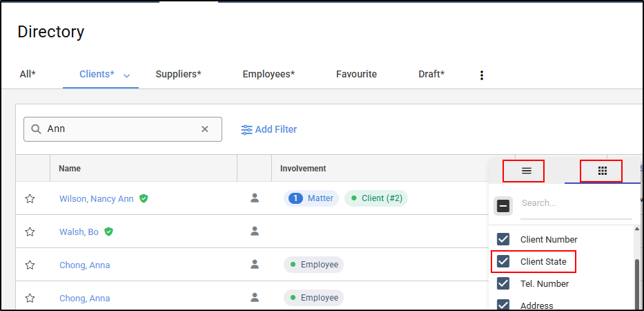Focus the column Search field

(576, 204)
